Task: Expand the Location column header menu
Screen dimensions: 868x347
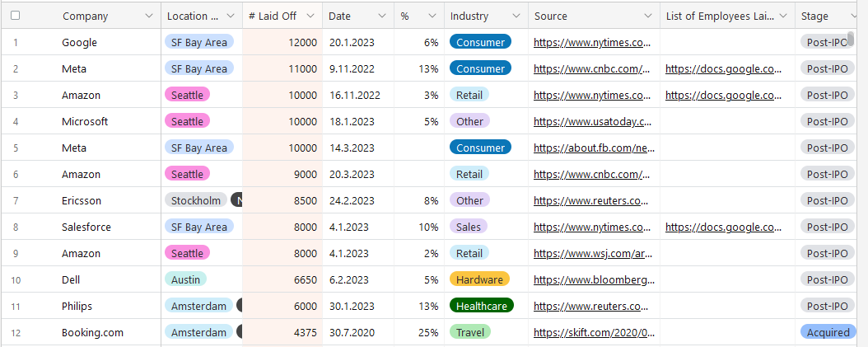Action: tap(231, 16)
